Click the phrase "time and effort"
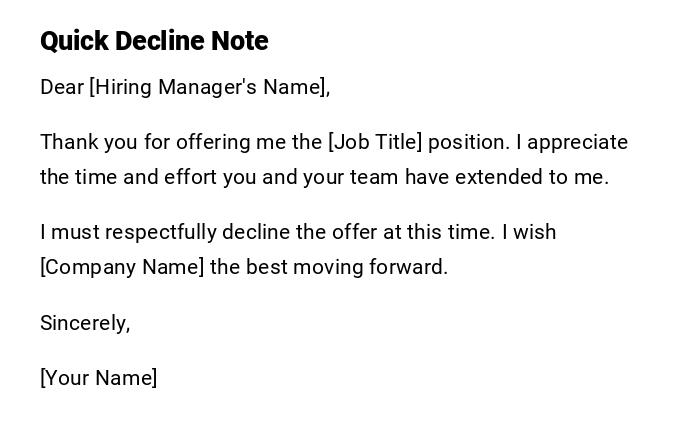 click(131, 177)
